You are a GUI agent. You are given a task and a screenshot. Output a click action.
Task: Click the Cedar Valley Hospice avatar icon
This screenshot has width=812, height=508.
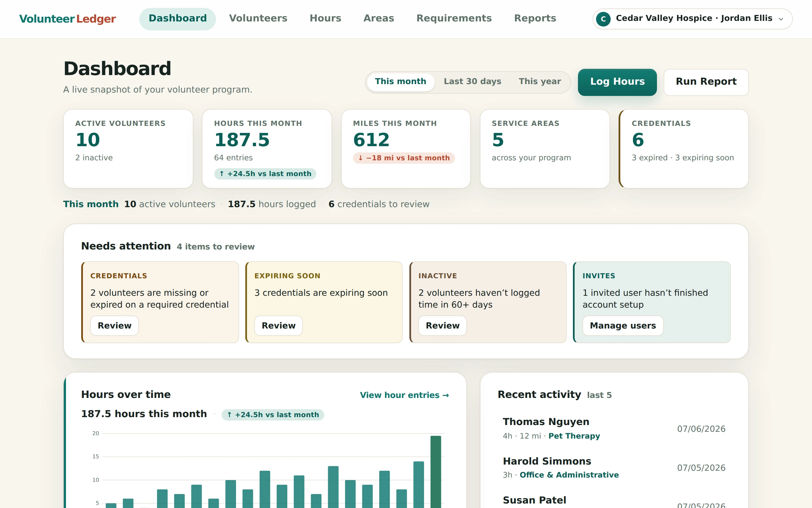[x=603, y=19]
